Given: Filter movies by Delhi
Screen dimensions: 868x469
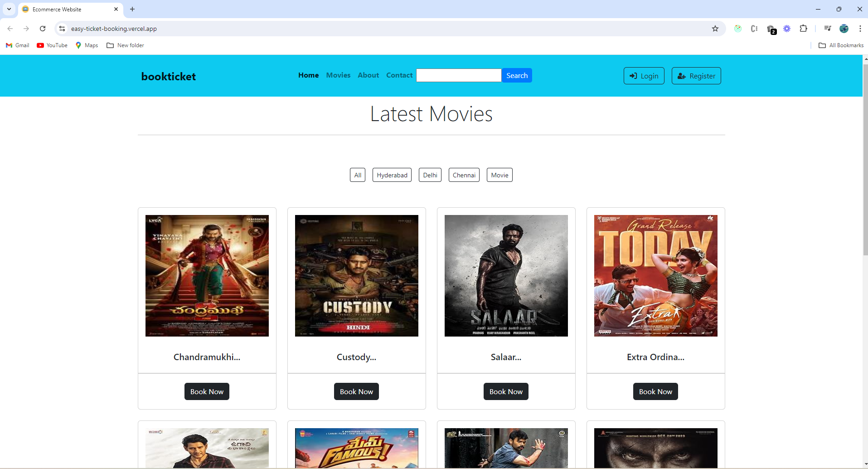Looking at the screenshot, I should 430,175.
